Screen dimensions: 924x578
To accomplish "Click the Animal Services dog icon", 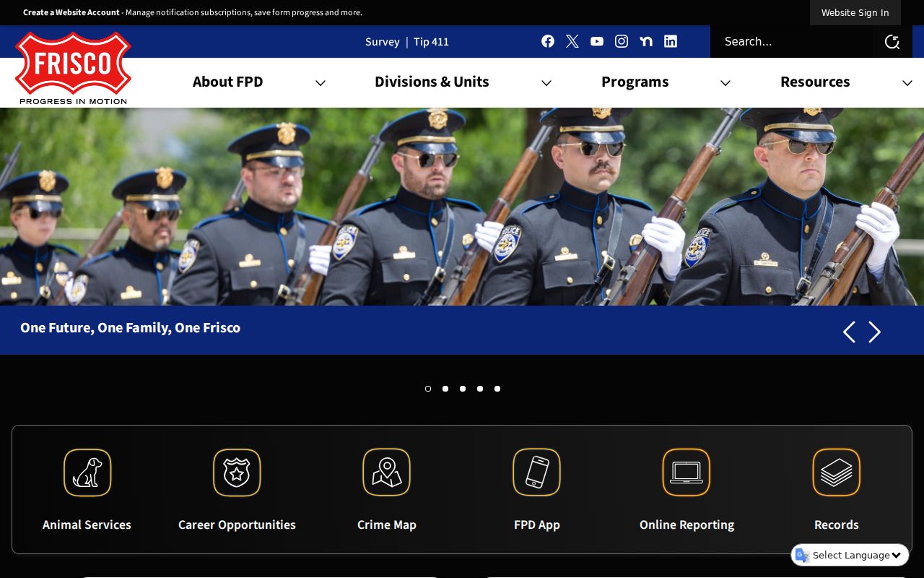I will (87, 473).
